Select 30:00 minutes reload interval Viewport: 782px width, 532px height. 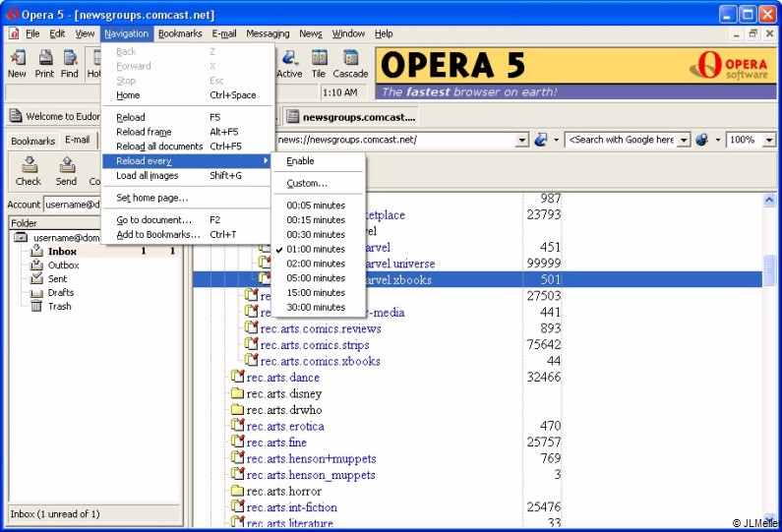pyautogui.click(x=318, y=307)
